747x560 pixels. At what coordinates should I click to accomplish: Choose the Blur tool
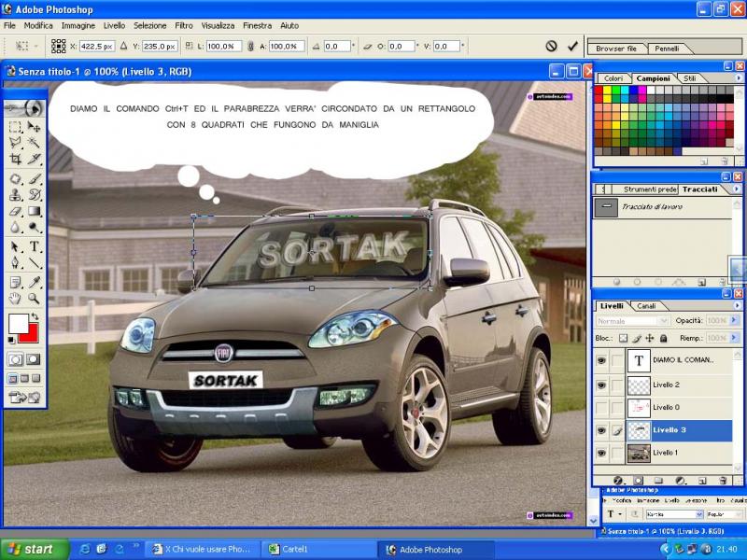tap(16, 227)
